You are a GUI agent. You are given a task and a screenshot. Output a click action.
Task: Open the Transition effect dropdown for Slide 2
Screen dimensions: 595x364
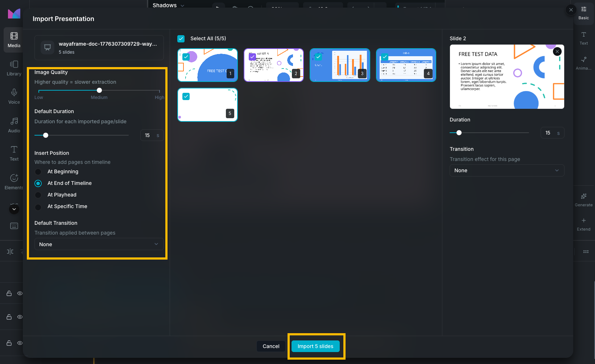[x=507, y=170]
